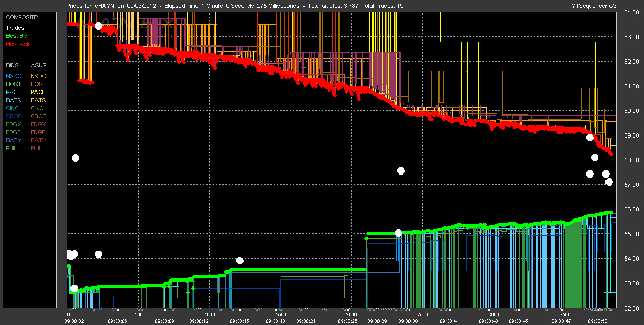644x325 pixels.
Task: Select PHIL in the BIDS column
Action: [13, 148]
